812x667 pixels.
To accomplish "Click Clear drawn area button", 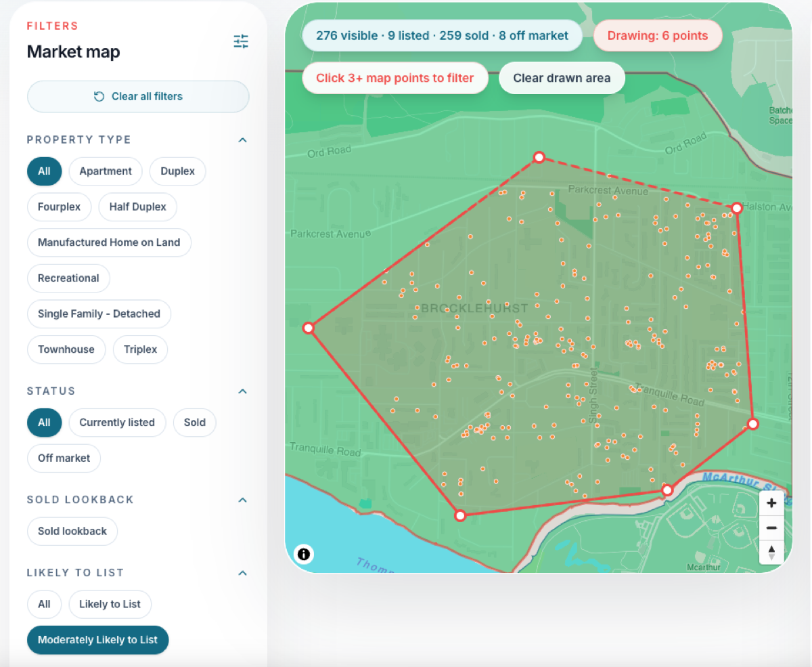I will [562, 78].
